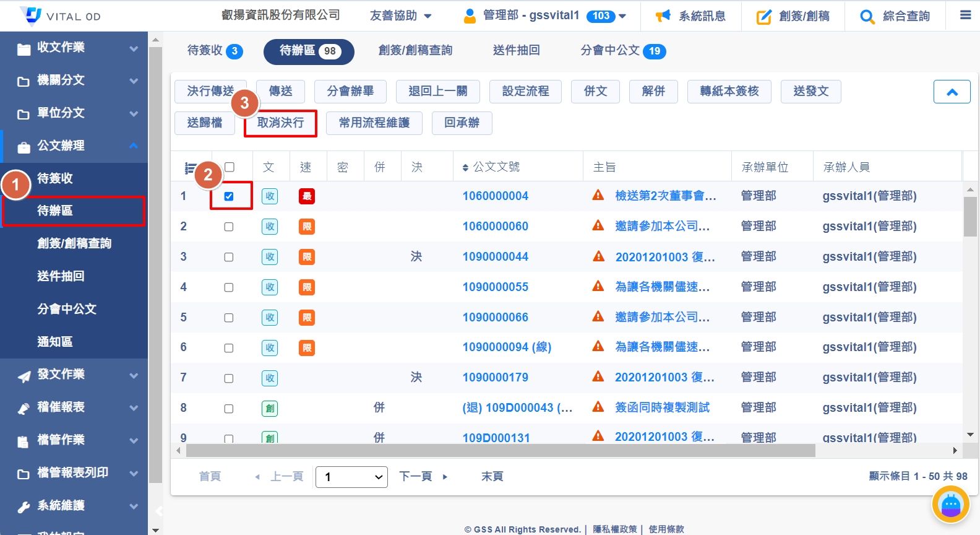The image size is (980, 535).
Task: Click the 綜合查詢 magnifier icon
Action: pyautogui.click(x=867, y=17)
